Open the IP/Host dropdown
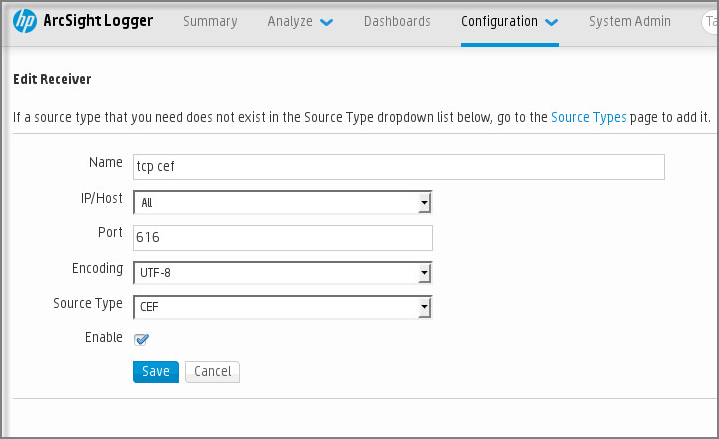719x439 pixels. pos(424,203)
